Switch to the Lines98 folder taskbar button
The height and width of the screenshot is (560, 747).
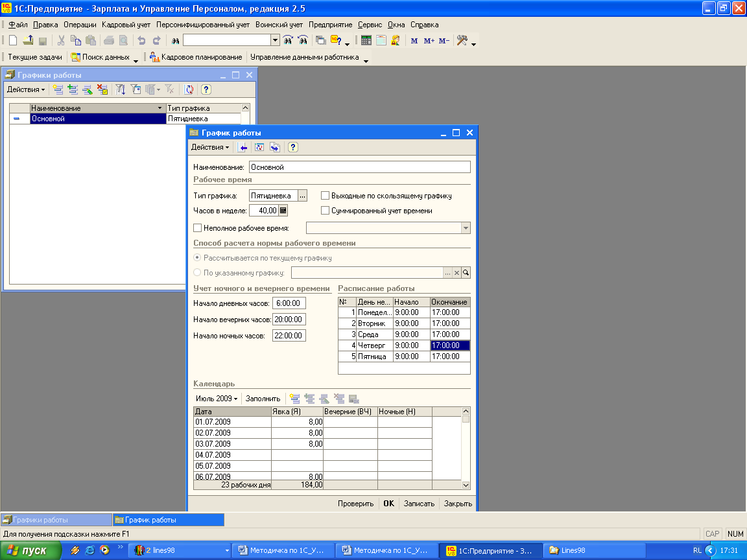pos(594,550)
